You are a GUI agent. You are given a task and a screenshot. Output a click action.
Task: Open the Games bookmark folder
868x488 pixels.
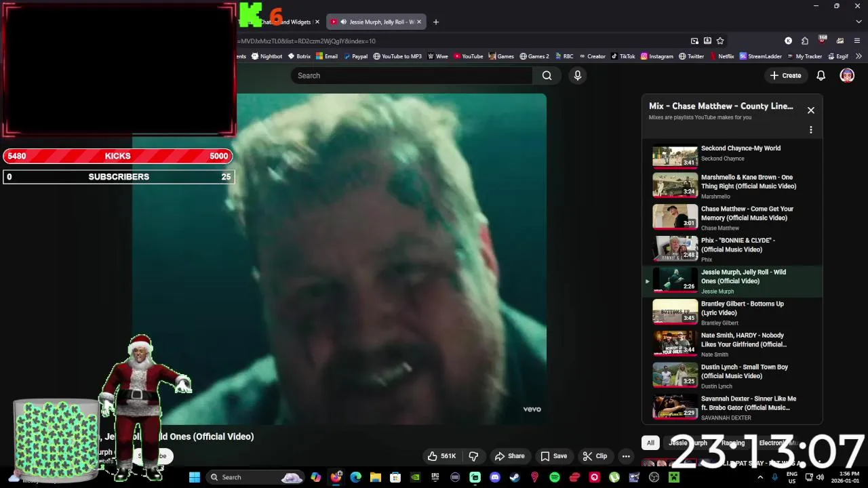[x=501, y=56]
